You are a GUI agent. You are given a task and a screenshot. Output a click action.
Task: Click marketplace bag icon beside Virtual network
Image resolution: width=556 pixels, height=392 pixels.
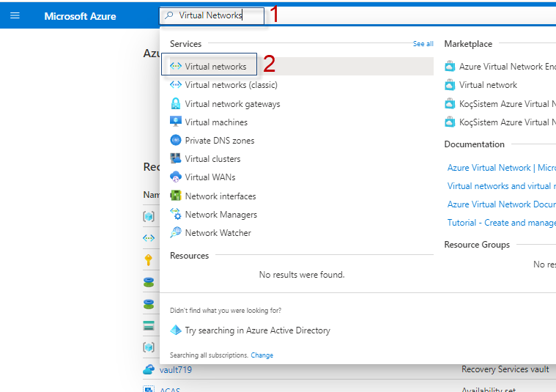point(450,85)
